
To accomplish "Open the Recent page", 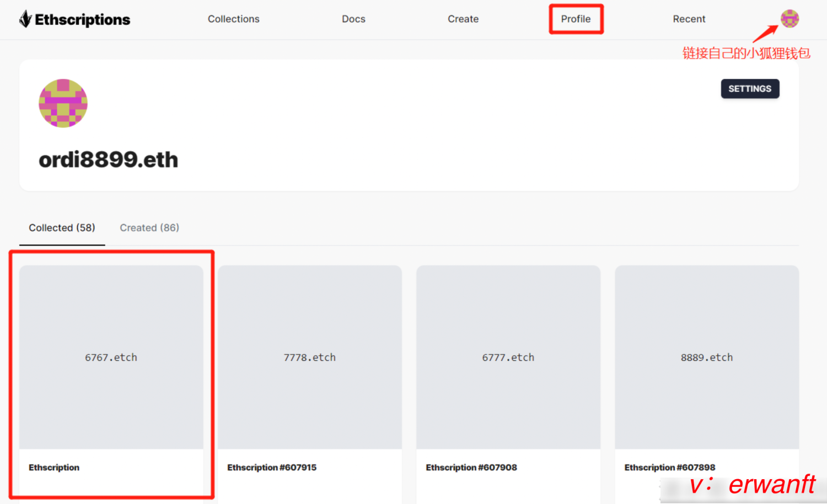I will point(689,19).
